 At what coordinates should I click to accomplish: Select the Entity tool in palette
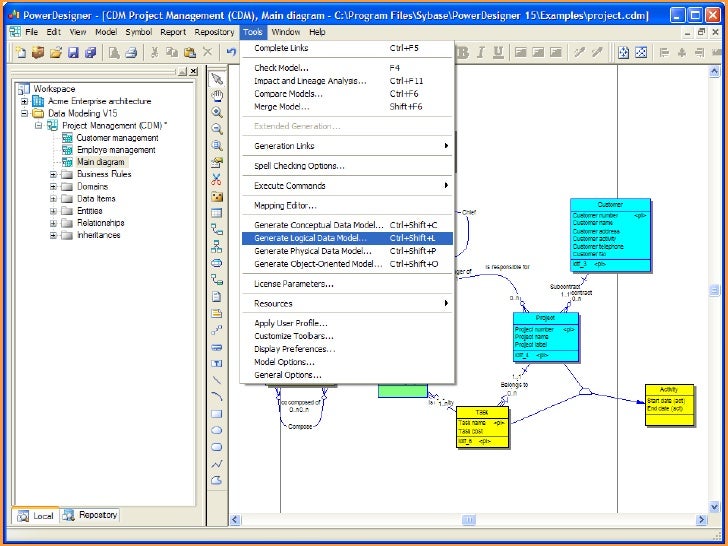[217, 213]
